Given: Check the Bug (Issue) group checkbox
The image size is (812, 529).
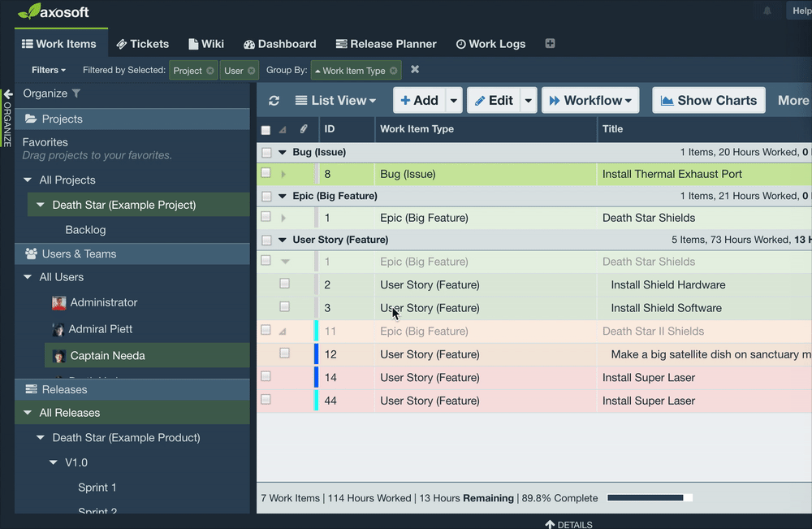Looking at the screenshot, I should pos(266,152).
